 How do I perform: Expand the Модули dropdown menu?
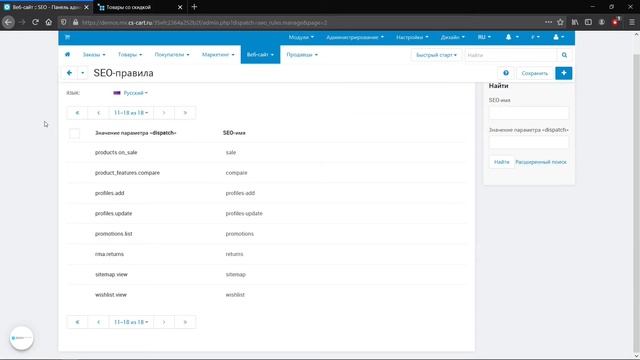click(x=301, y=37)
